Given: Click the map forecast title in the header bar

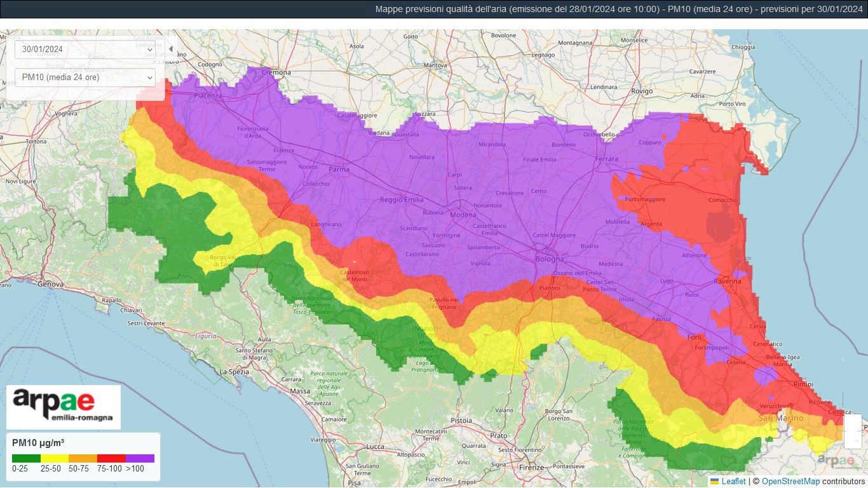Looking at the screenshot, I should click(x=618, y=9).
